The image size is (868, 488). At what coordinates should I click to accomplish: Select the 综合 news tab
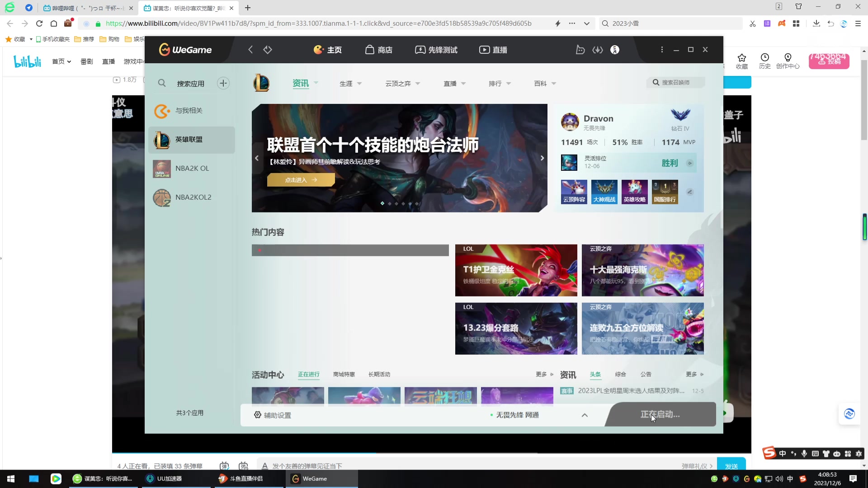coord(621,375)
